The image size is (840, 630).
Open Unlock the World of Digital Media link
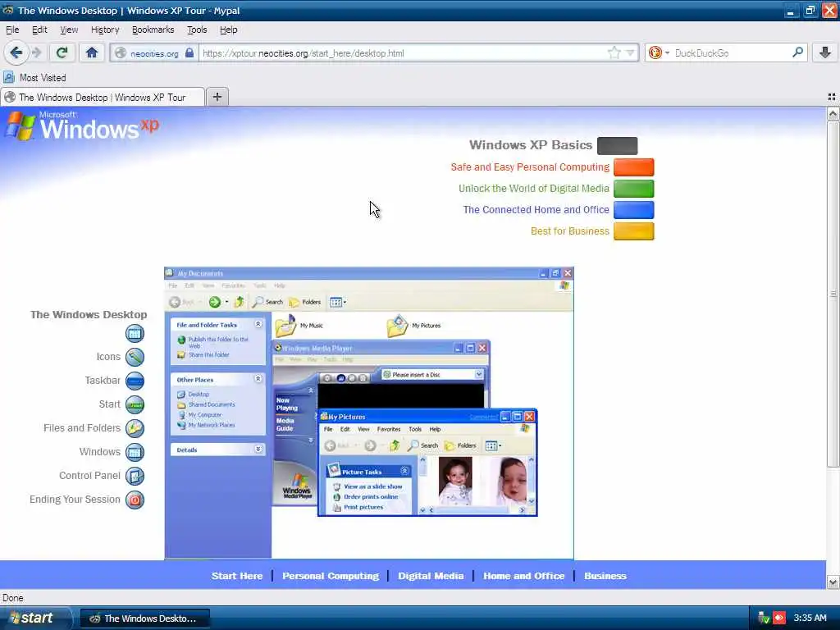533,189
